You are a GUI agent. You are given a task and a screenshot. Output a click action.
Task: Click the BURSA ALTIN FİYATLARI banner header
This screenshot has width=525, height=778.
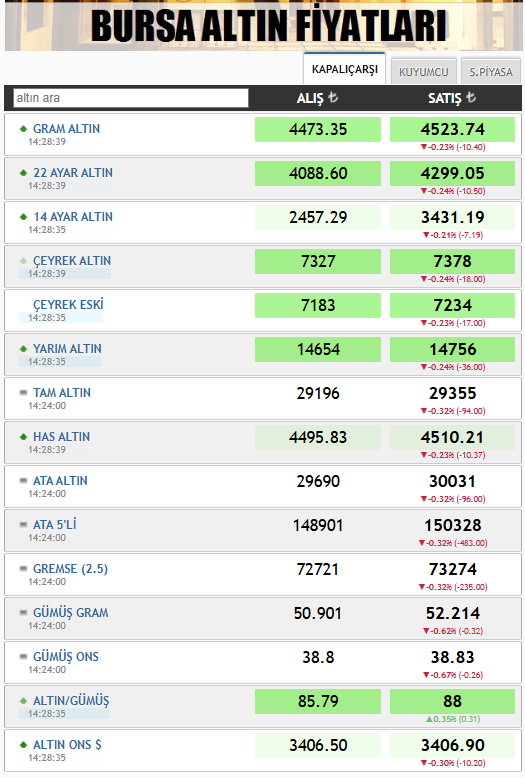[x=269, y=26]
